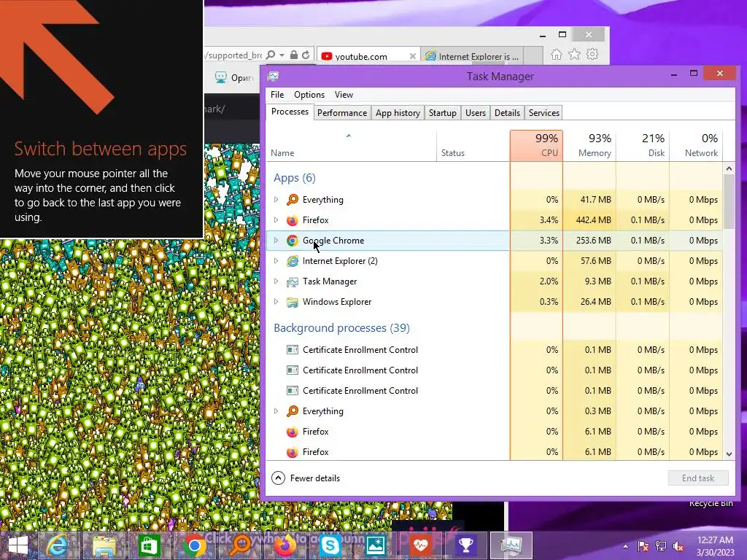Viewport: 747px width, 560px height.
Task: Click Internet Explorer home icon
Action: [557, 55]
